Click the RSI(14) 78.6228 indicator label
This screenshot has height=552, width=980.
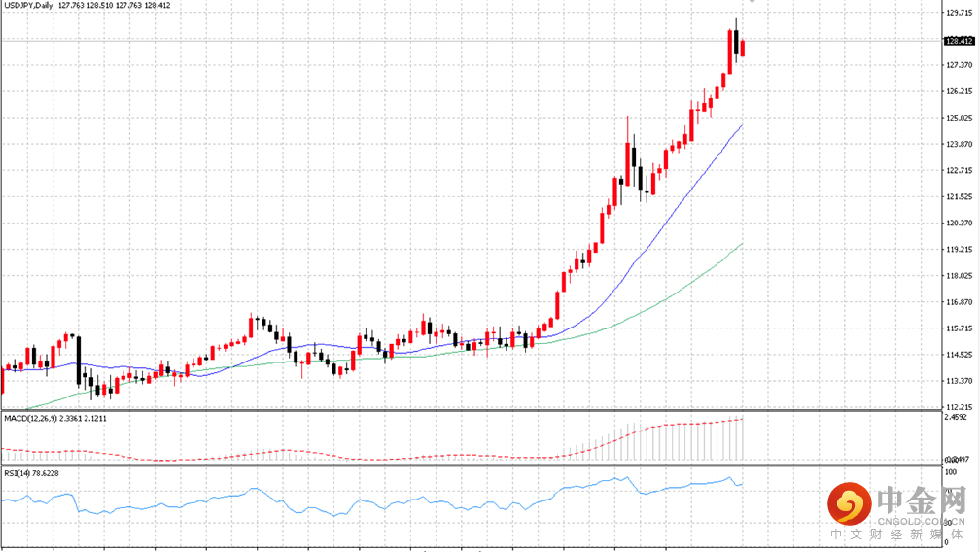[x=31, y=473]
